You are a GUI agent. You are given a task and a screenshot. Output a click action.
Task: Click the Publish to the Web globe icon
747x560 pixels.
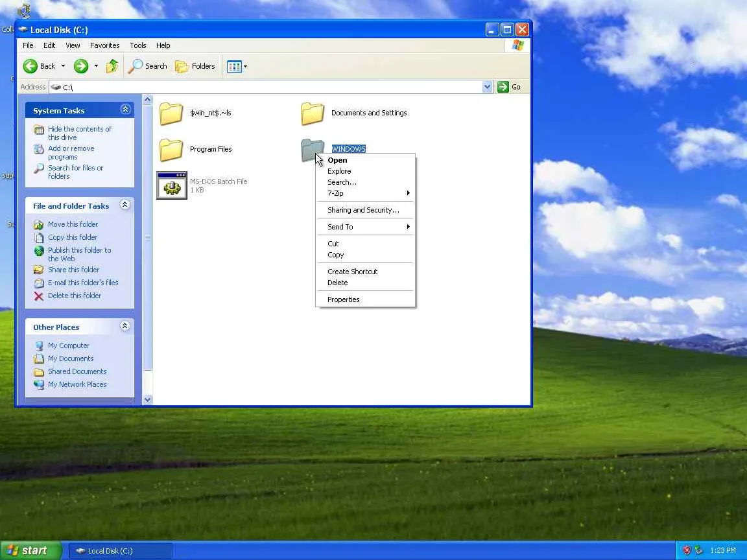[39, 250]
